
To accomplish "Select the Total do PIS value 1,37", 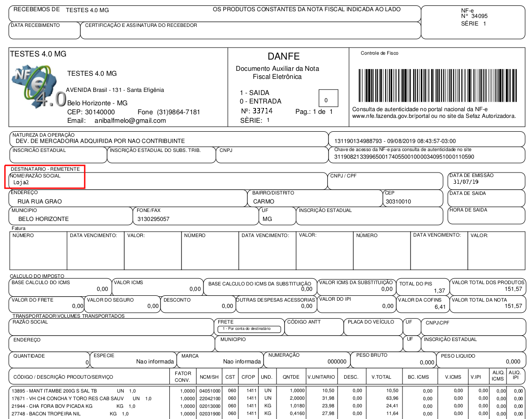I will (x=439, y=291).
